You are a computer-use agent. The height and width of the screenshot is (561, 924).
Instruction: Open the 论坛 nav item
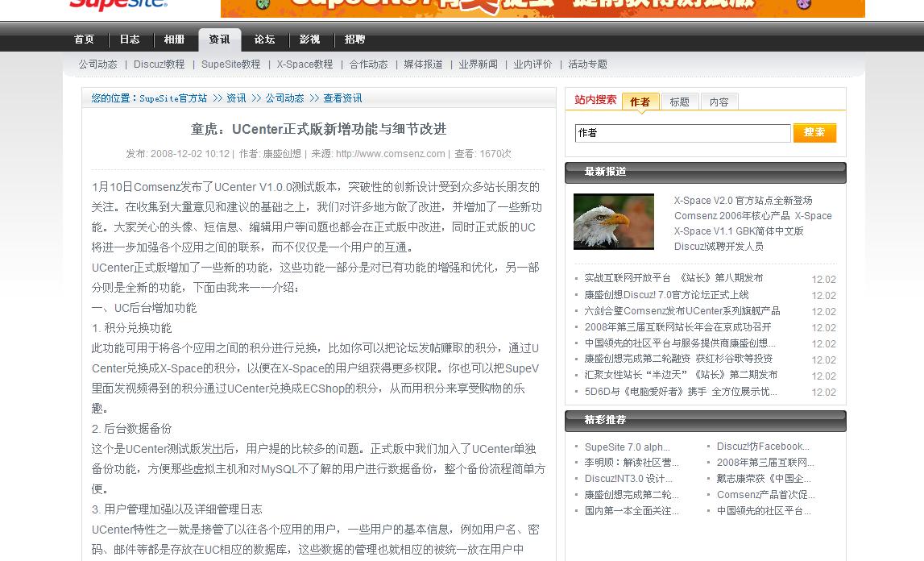264,39
